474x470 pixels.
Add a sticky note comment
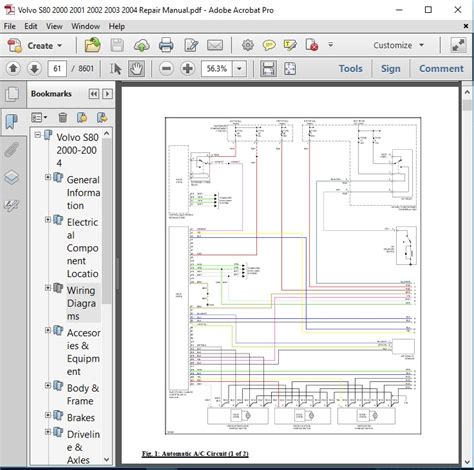tap(269, 45)
